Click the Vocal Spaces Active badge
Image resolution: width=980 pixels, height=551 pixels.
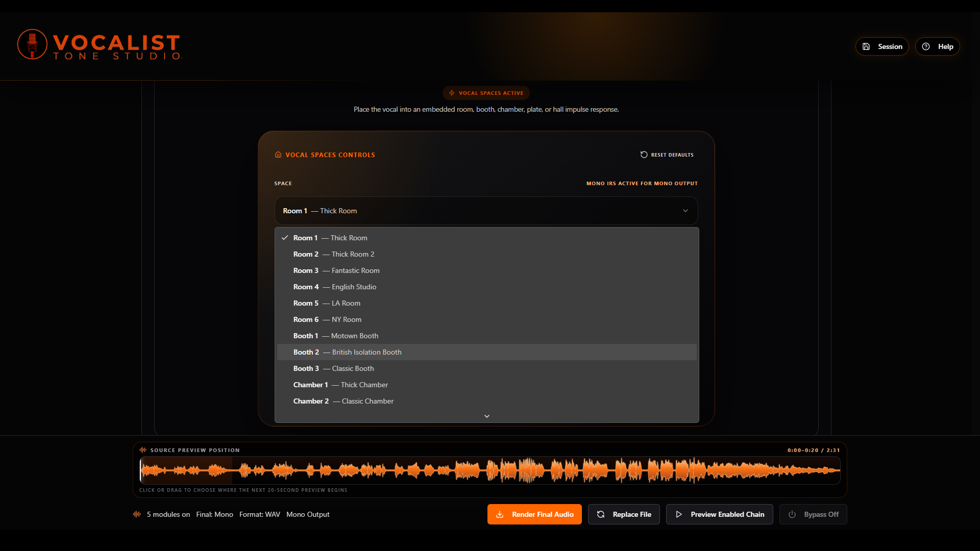(x=486, y=93)
